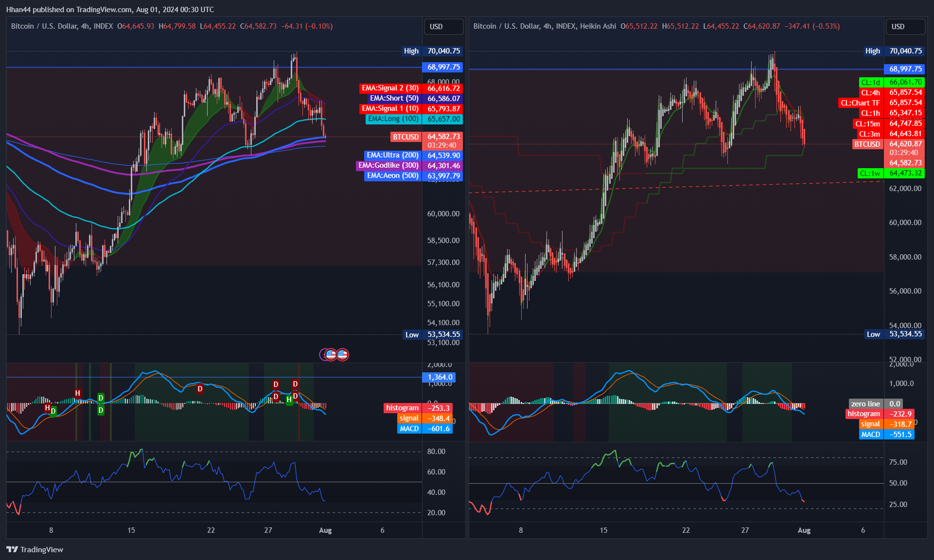Click the signal label in left MACD pane
This screenshot has height=560, width=934.
coord(409,418)
